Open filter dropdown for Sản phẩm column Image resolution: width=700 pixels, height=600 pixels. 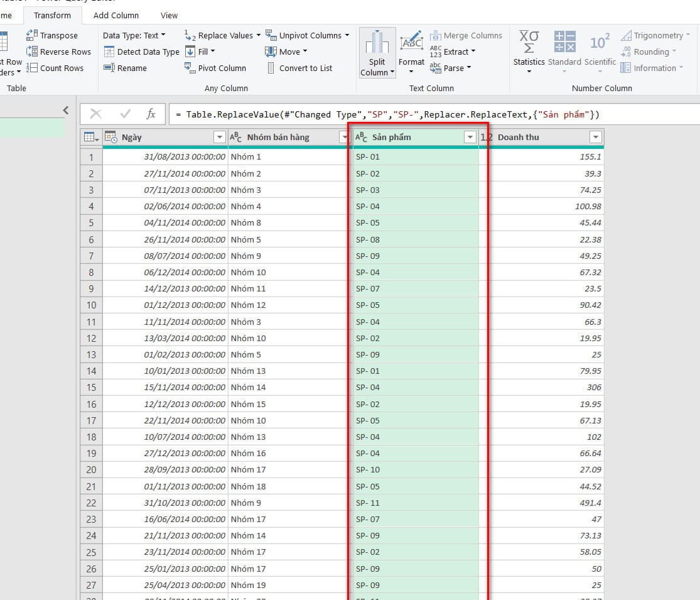point(470,138)
